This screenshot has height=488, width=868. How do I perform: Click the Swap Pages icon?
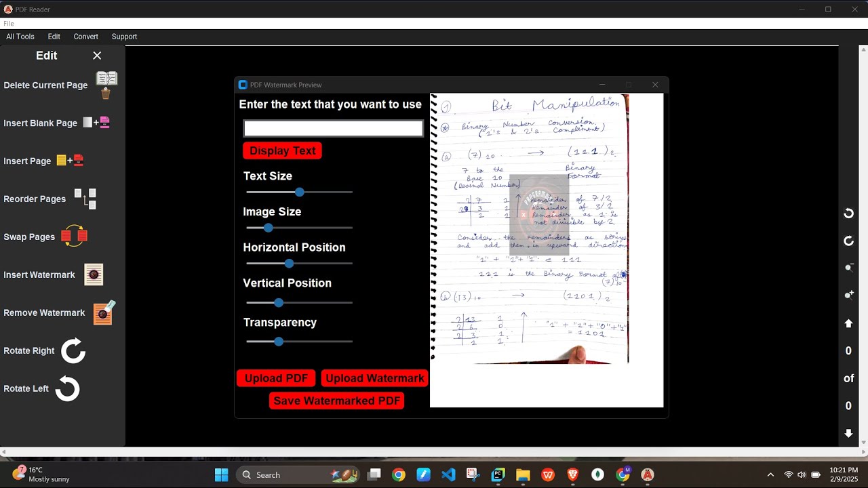pos(74,237)
